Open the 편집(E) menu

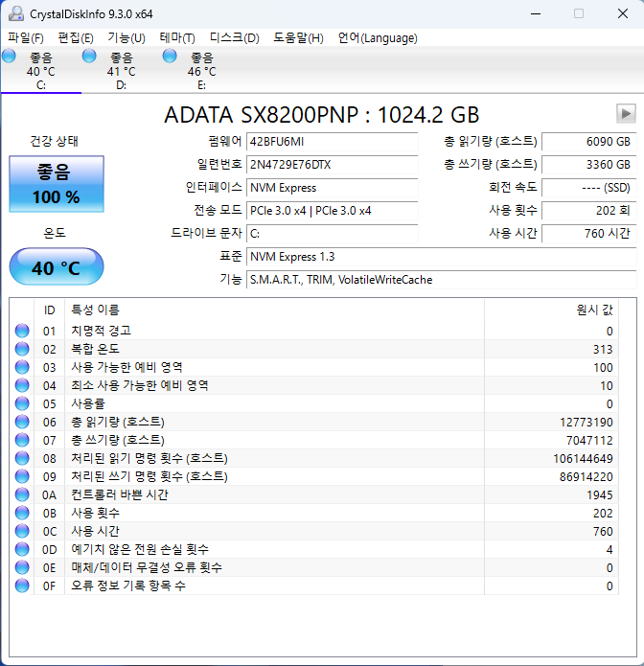click(76, 37)
